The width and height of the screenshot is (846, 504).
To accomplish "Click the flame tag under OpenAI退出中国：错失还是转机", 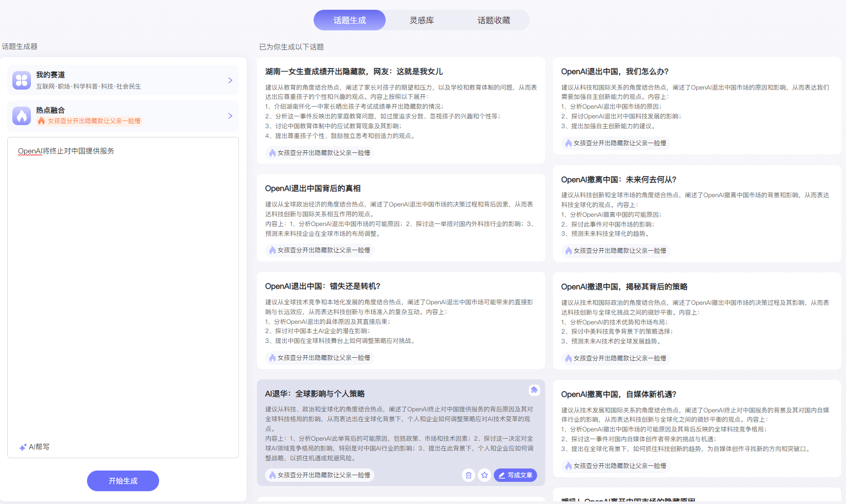I will click(x=319, y=358).
